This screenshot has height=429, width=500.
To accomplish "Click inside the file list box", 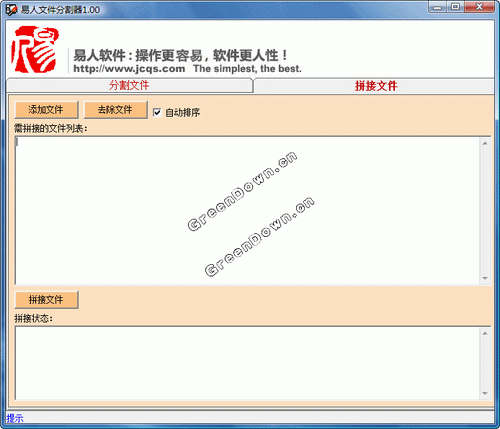I will point(247,211).
